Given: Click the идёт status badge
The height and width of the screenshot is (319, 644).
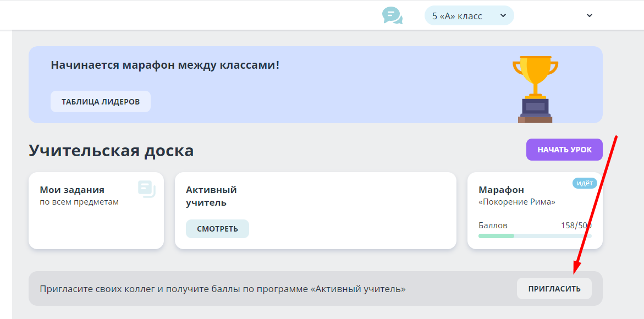Looking at the screenshot, I should pos(585,183).
